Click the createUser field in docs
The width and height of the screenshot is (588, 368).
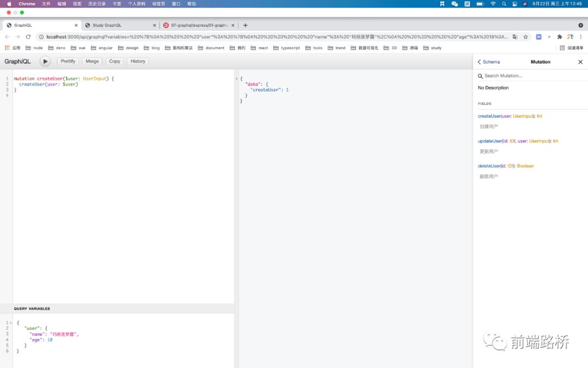(489, 116)
